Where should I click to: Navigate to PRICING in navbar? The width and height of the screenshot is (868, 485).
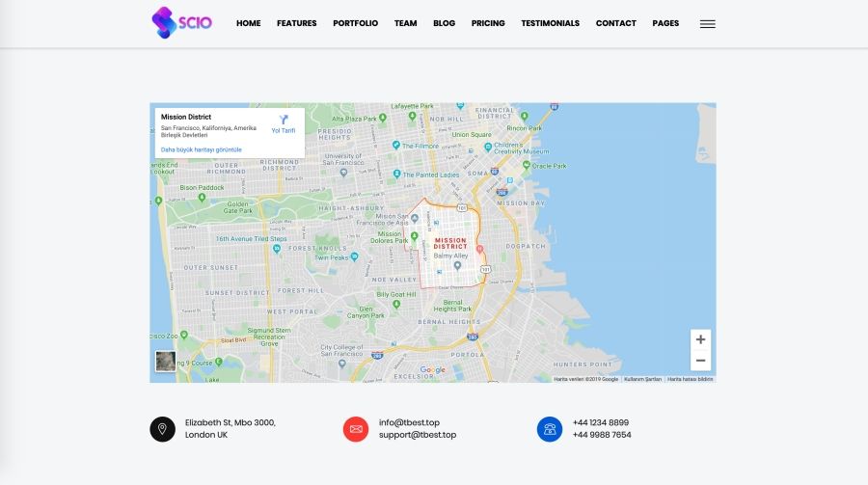coord(488,23)
